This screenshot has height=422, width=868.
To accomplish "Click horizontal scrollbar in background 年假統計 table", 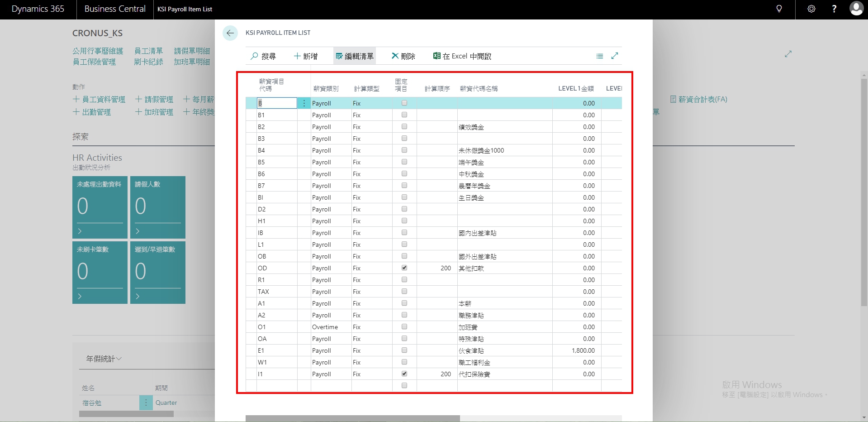I will click(126, 414).
